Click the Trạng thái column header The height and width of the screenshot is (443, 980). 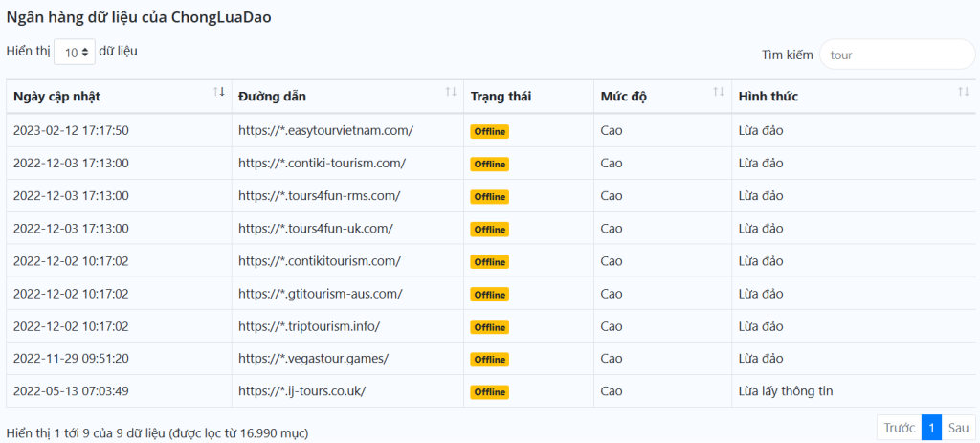pos(501,97)
